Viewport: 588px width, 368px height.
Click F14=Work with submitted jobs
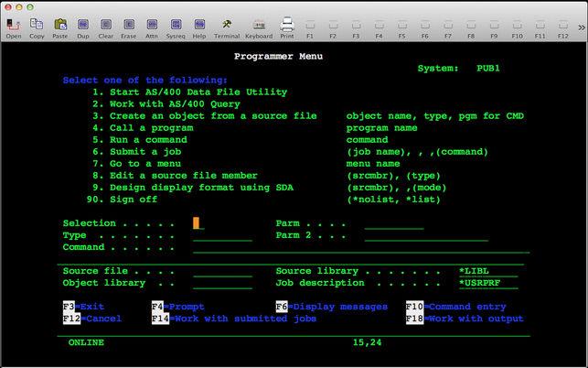point(233,319)
